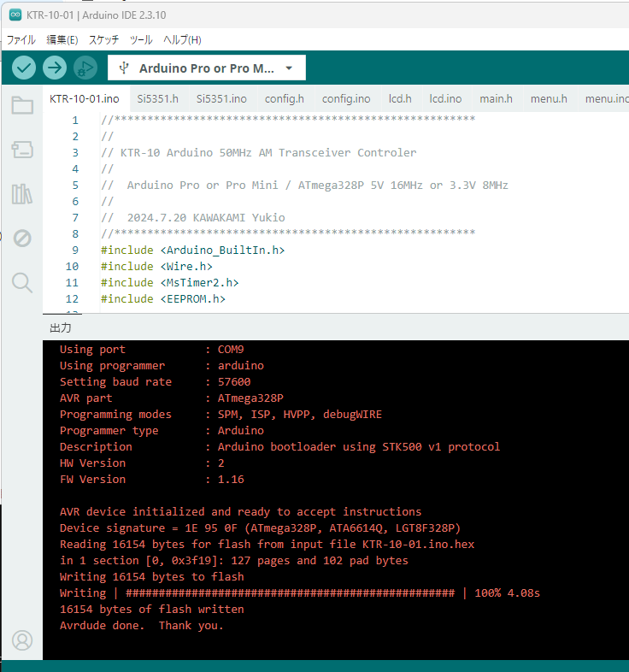Select the 出力 output panel label
Image resolution: width=629 pixels, height=672 pixels.
pos(61,327)
